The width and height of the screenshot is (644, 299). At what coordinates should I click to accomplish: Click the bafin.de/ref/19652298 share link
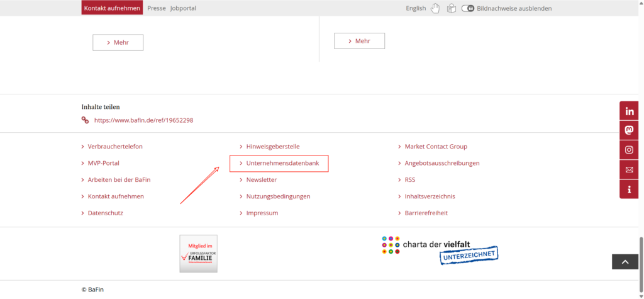coord(143,120)
